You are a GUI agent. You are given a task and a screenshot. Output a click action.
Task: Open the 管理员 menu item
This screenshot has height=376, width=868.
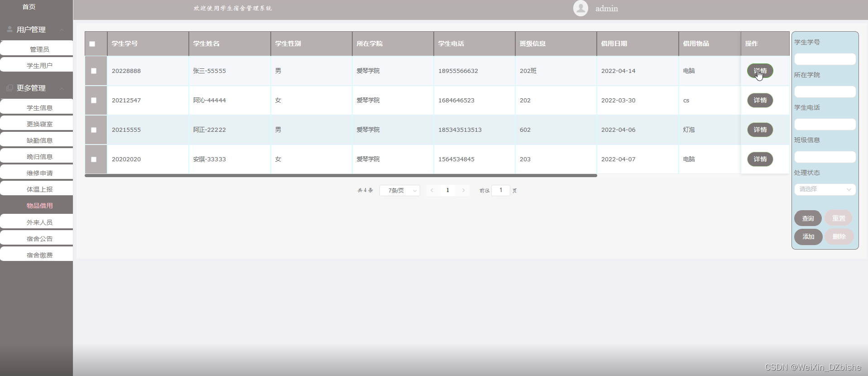[x=36, y=49]
